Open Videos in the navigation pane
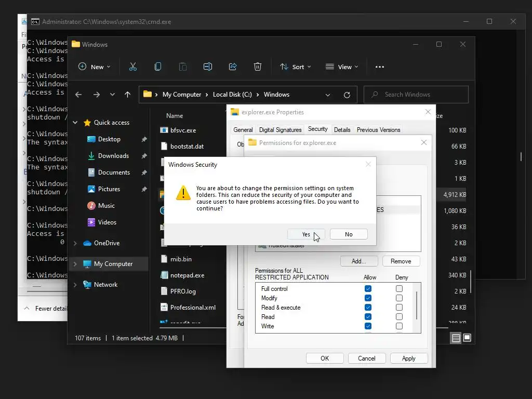532x399 pixels. pos(102,222)
